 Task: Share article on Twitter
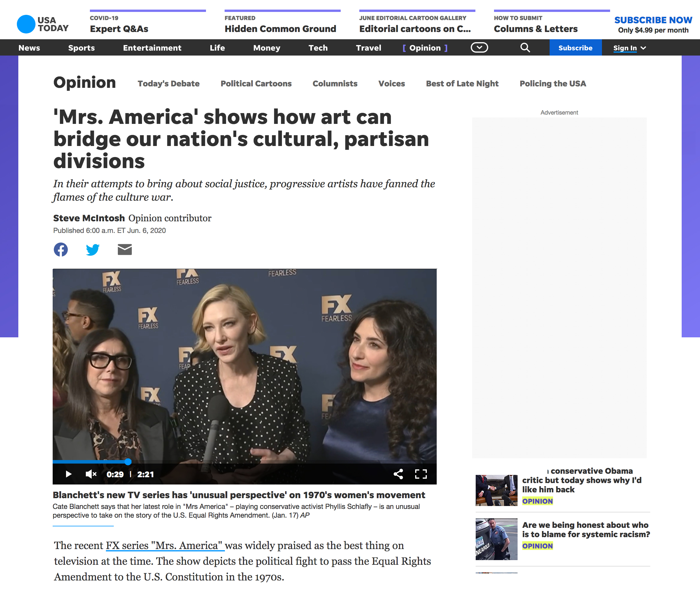pyautogui.click(x=93, y=250)
